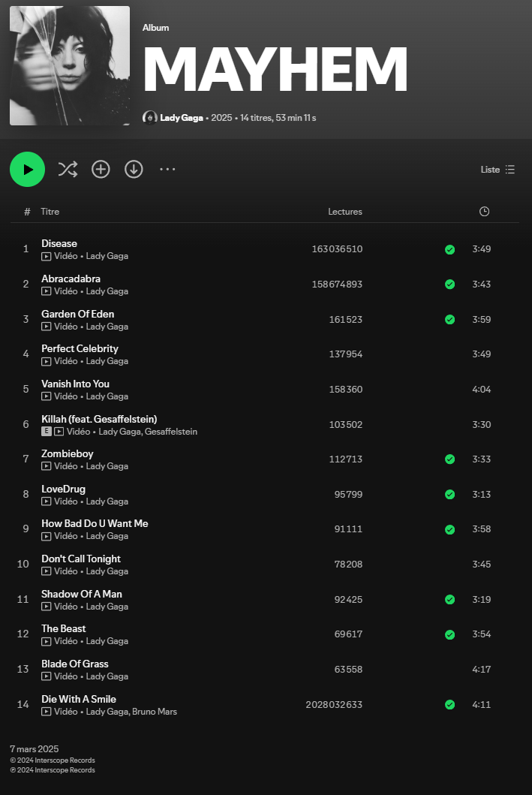Screen dimensions: 532x795
Task: Play the MAYHEM album
Action: [x=27, y=170]
